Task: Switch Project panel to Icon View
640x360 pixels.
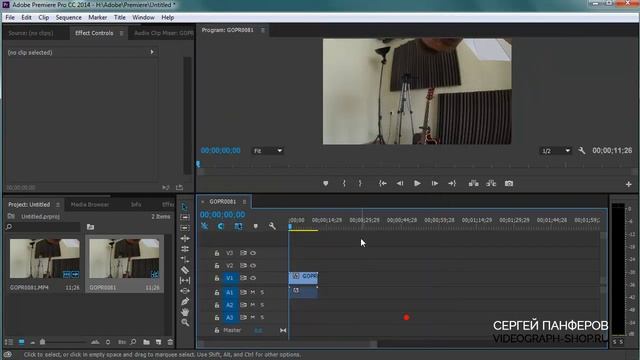Action: coord(21,342)
